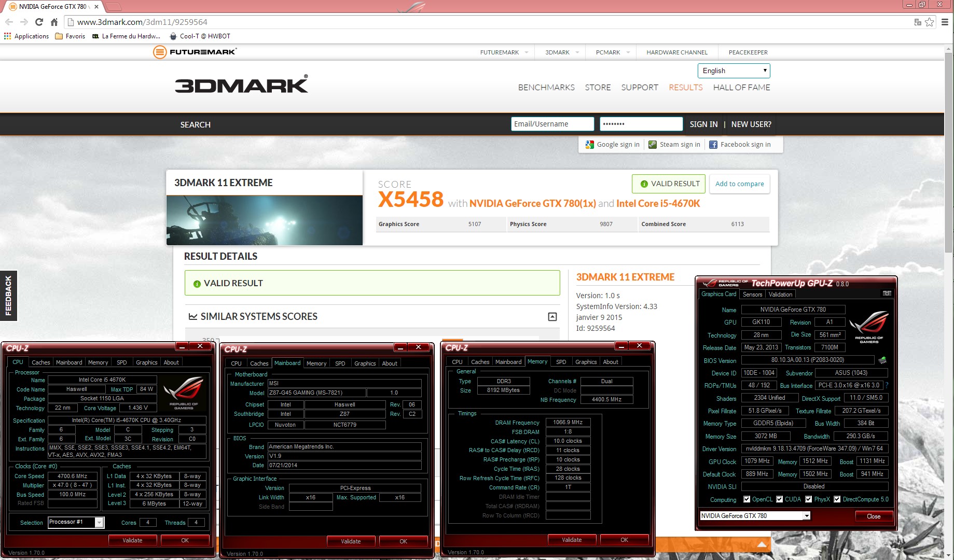The width and height of the screenshot is (954, 560).
Task: Click the translate icon in the address bar
Action: click(x=917, y=22)
